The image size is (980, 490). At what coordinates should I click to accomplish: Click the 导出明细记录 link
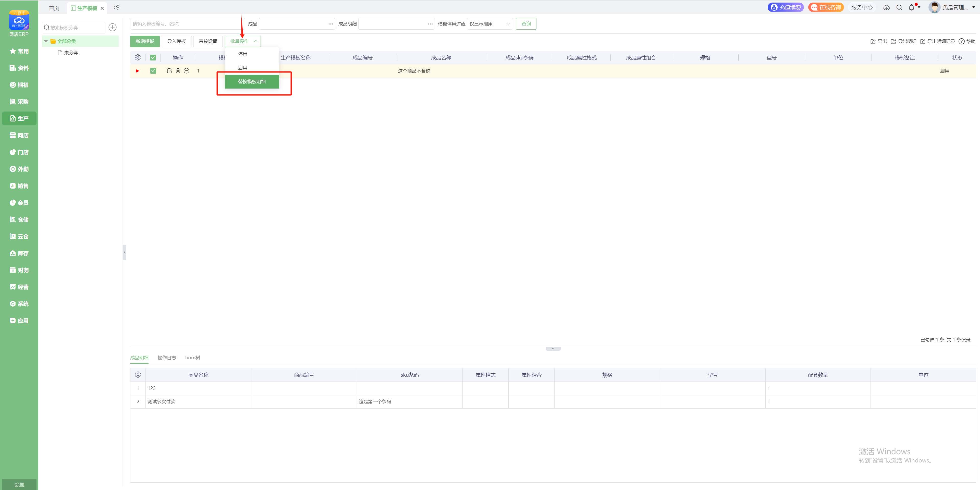(937, 41)
